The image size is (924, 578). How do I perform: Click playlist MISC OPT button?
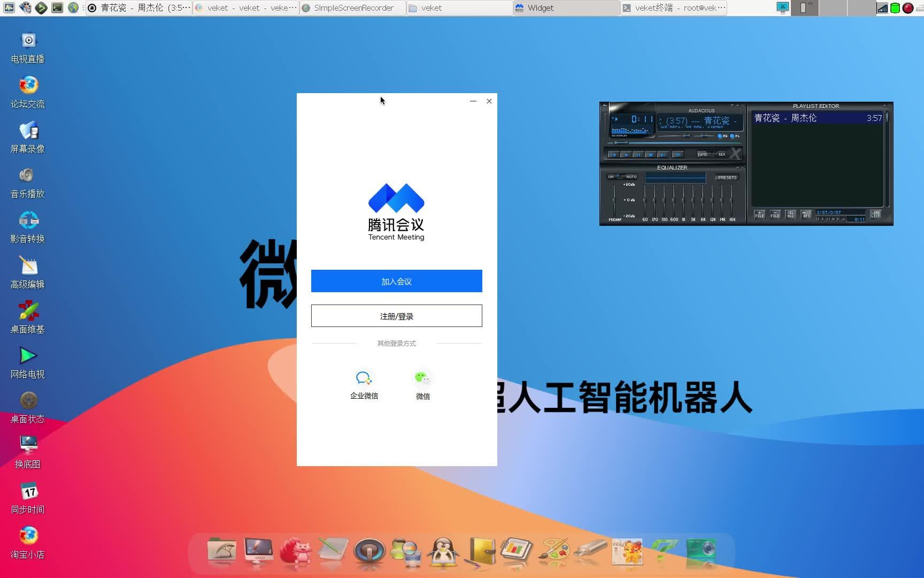806,214
